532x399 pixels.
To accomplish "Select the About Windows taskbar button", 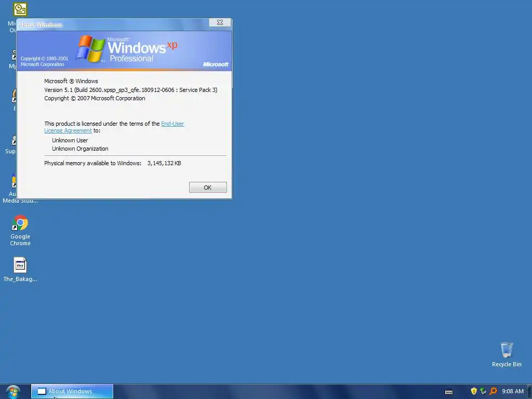I will coord(72,391).
